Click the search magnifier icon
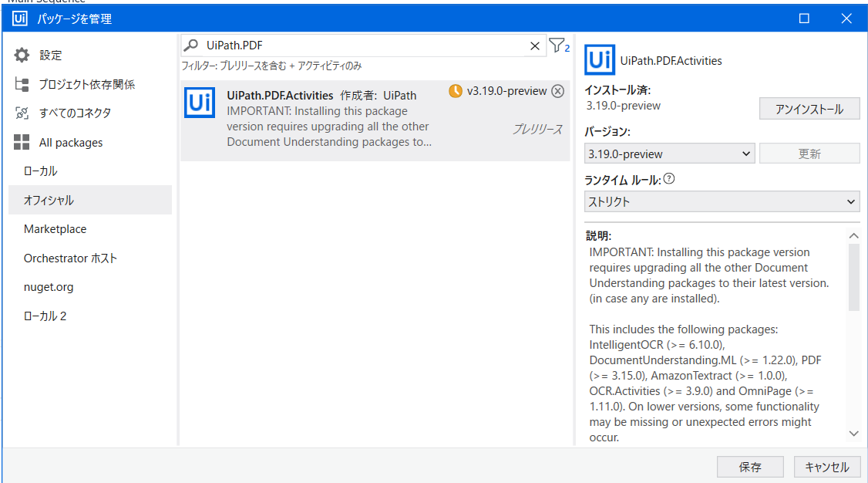Image resolution: width=868 pixels, height=483 pixels. tap(191, 45)
